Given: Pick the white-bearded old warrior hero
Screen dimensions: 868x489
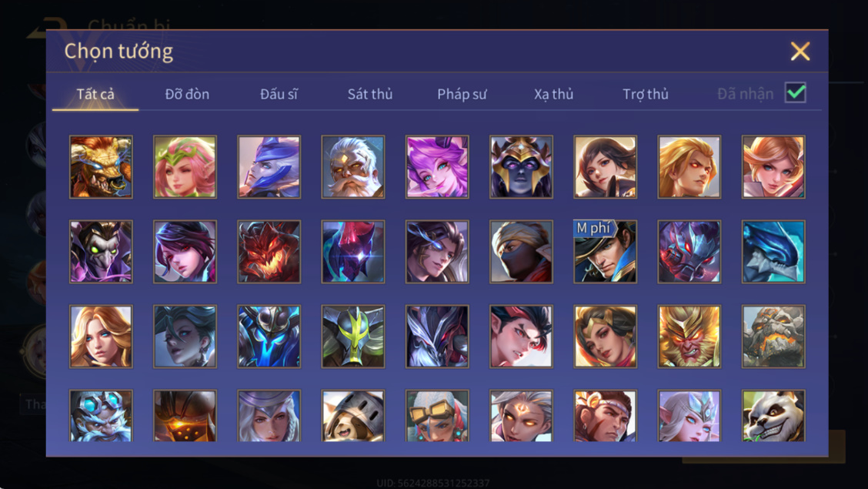Looking at the screenshot, I should [x=353, y=166].
